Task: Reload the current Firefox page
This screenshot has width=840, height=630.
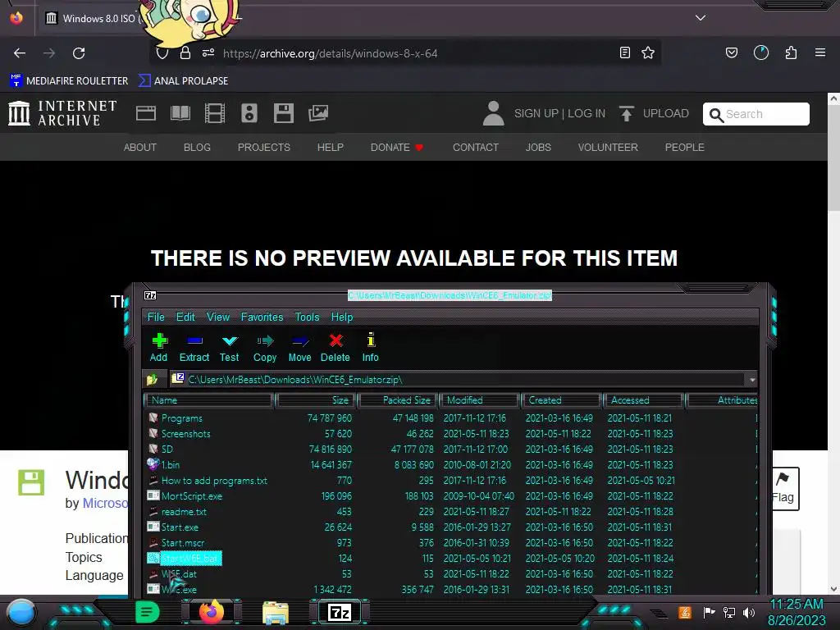Action: 79,53
